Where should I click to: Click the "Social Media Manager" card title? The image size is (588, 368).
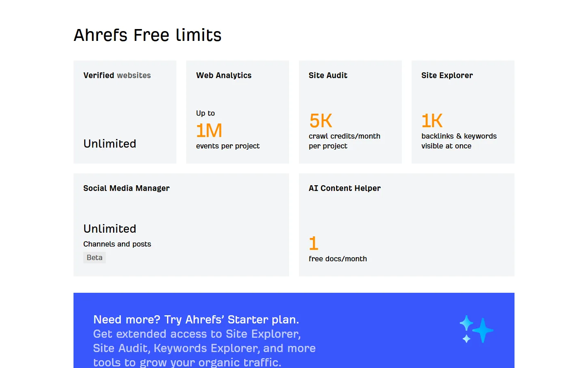pyautogui.click(x=127, y=188)
